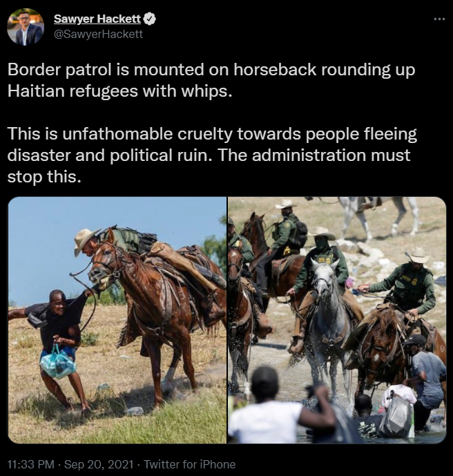Image resolution: width=453 pixels, height=476 pixels.
Task: Click the 11:33 PM timestamp
Action: [30, 464]
